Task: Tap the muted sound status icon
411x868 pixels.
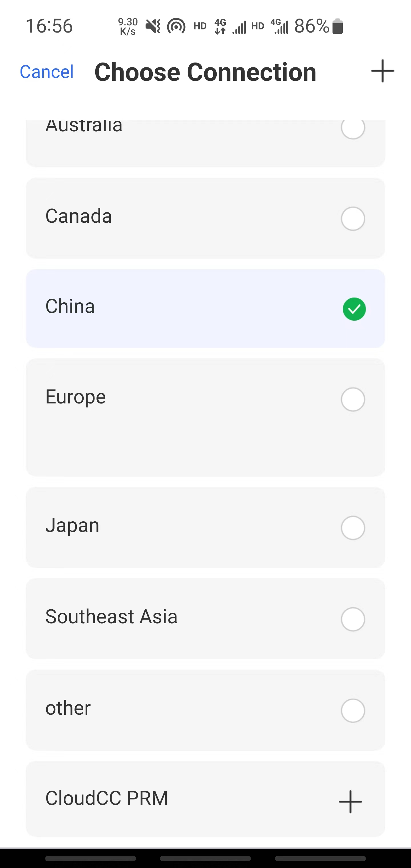Action: tap(153, 26)
